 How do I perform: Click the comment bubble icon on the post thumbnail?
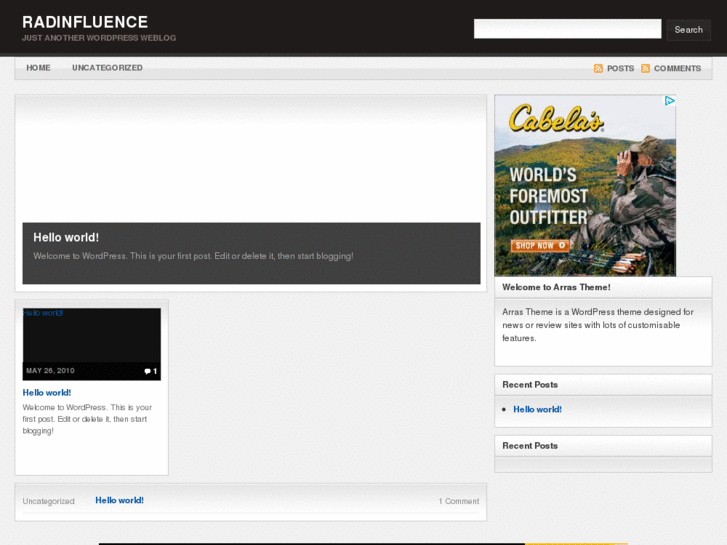tap(147, 371)
